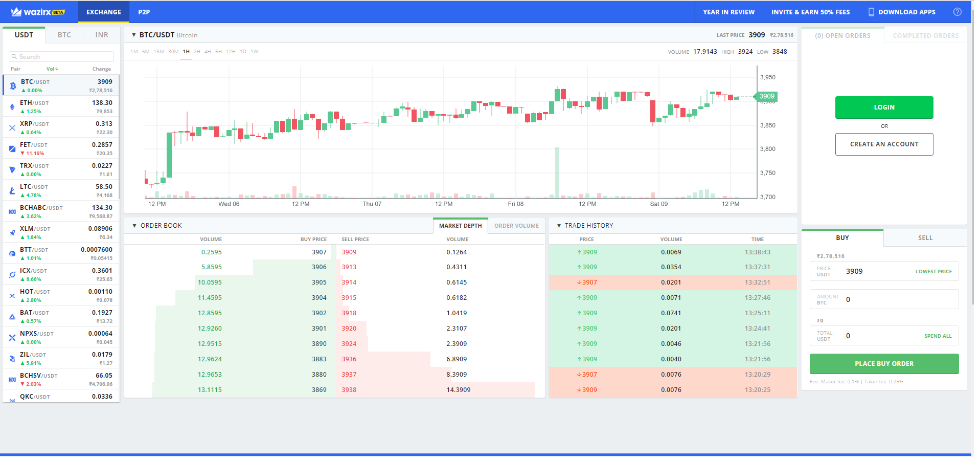The height and width of the screenshot is (457, 980).
Task: Switch to the INR market tab
Action: click(102, 35)
